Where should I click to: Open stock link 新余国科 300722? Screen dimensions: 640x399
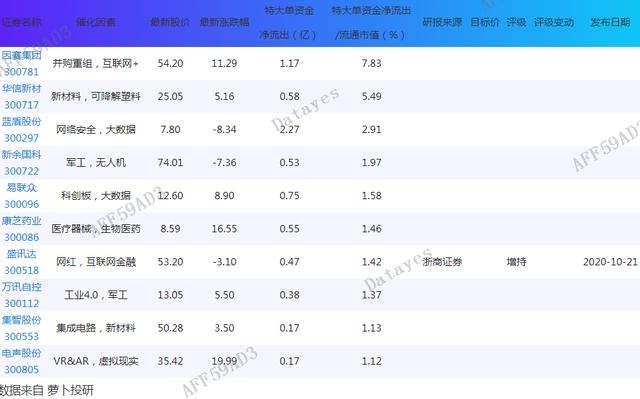(21, 163)
